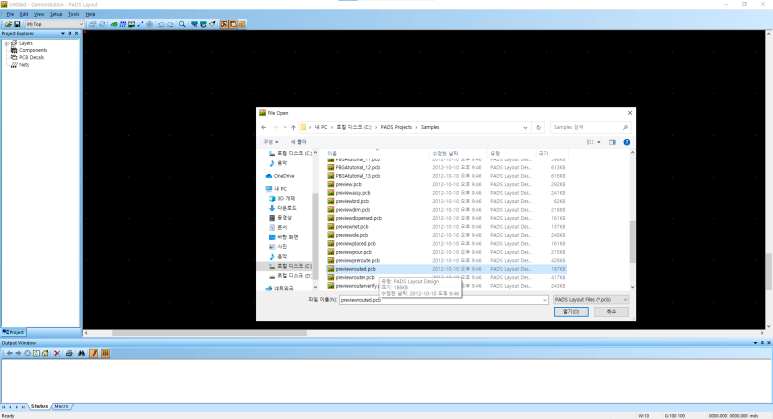Image resolution: width=773 pixels, height=419 pixels.
Task: Open the View menu
Action: (x=39, y=14)
